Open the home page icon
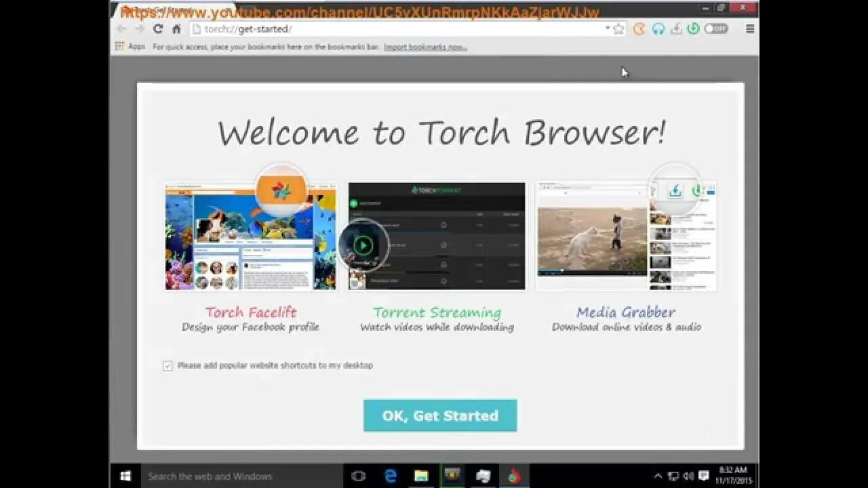 point(176,29)
